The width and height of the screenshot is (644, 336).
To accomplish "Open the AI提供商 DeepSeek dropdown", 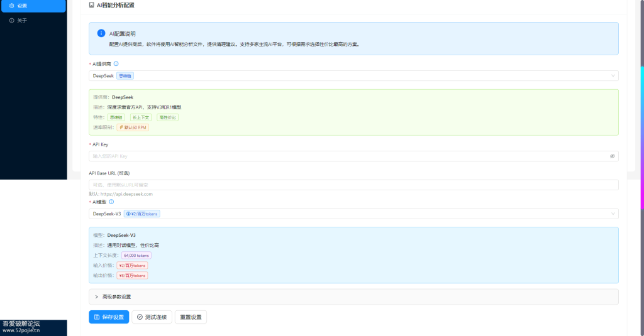I will coord(353,76).
